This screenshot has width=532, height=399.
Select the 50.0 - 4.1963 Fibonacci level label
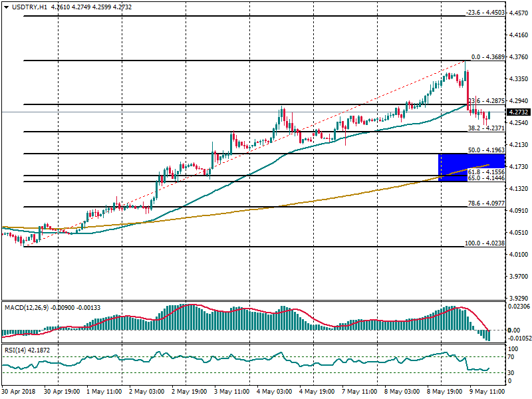(x=485, y=150)
